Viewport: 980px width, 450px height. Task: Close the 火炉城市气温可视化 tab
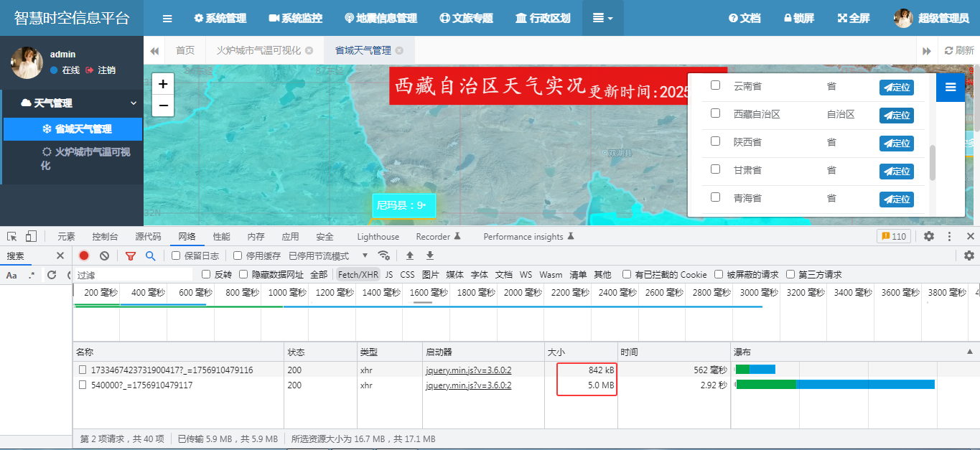coord(309,50)
